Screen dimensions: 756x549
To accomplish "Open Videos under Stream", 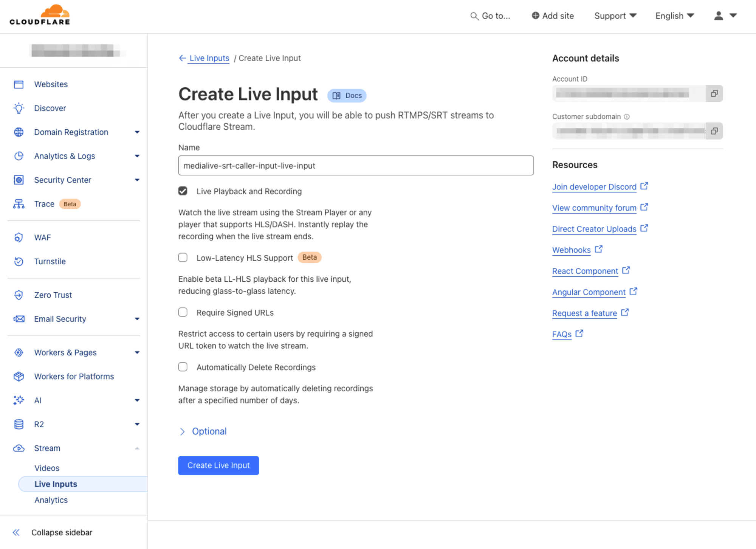I will tap(47, 468).
